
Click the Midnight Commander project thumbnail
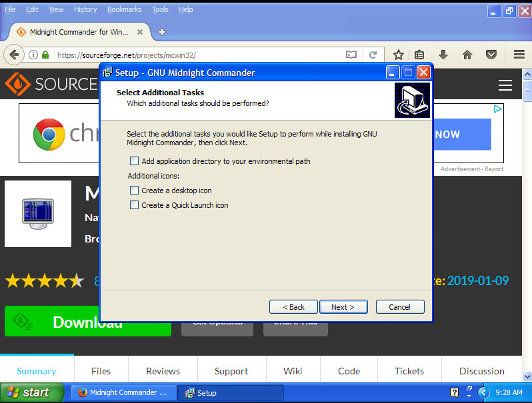coord(38,214)
